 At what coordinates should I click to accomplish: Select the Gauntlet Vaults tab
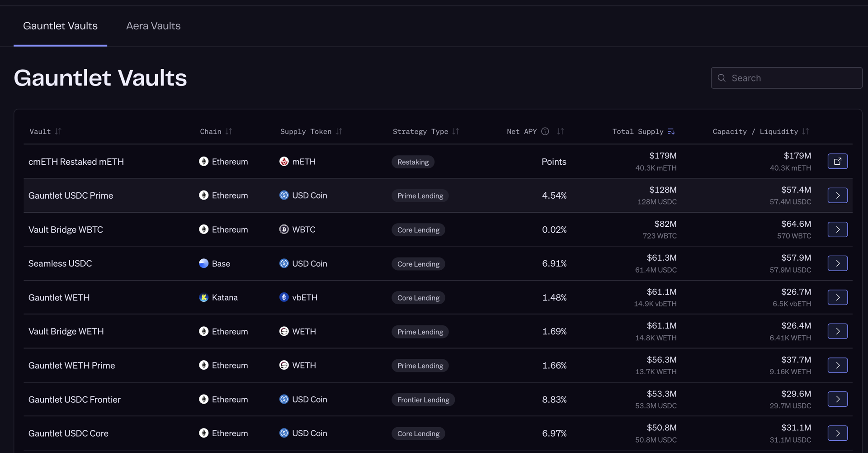[x=60, y=26]
